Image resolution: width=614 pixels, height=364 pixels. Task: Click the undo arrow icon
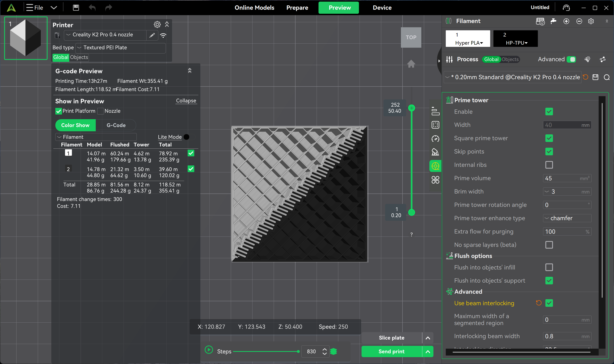(92, 8)
